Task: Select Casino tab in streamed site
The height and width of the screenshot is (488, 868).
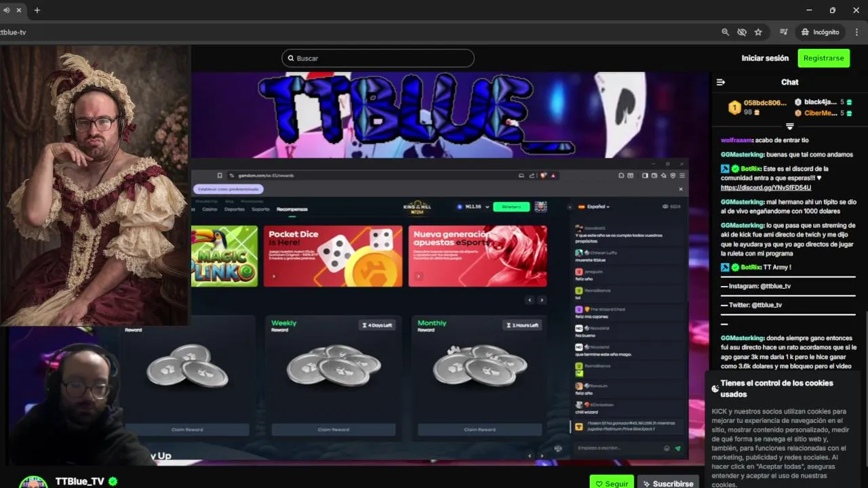Action: pos(210,209)
